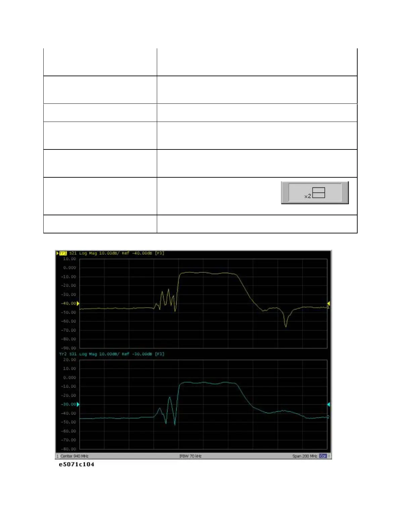The height and width of the screenshot is (532, 411).
Task: Click the Span 200 MHz status entry
Action: pyautogui.click(x=305, y=456)
